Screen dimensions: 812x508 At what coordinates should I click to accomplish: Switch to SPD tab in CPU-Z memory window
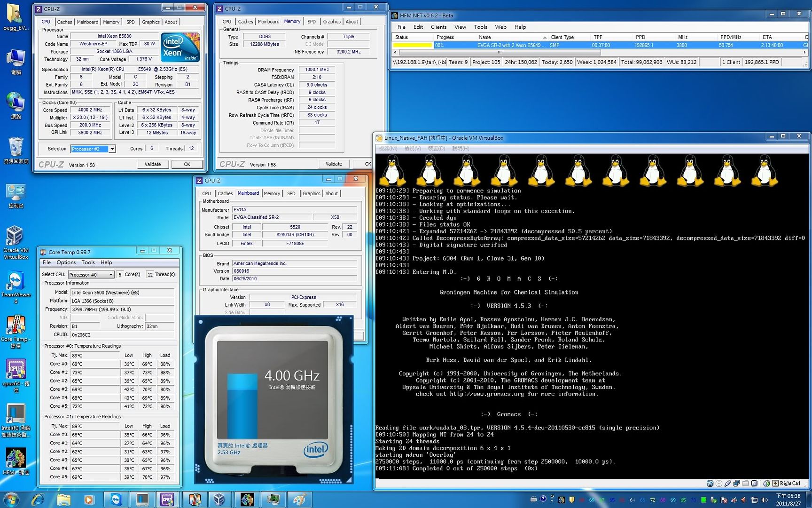coord(312,22)
